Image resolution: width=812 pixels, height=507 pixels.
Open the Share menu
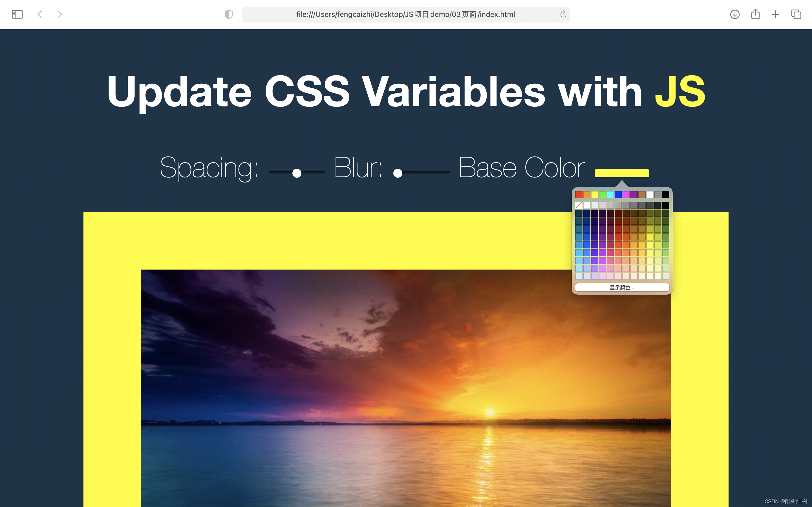coord(755,14)
